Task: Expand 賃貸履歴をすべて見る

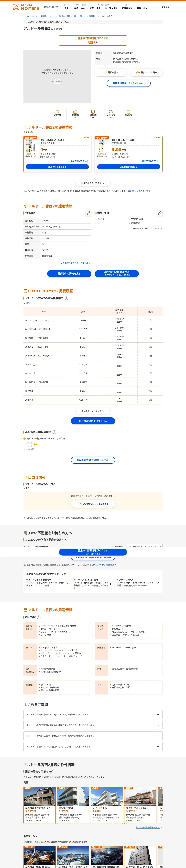Action: tap(93, 411)
